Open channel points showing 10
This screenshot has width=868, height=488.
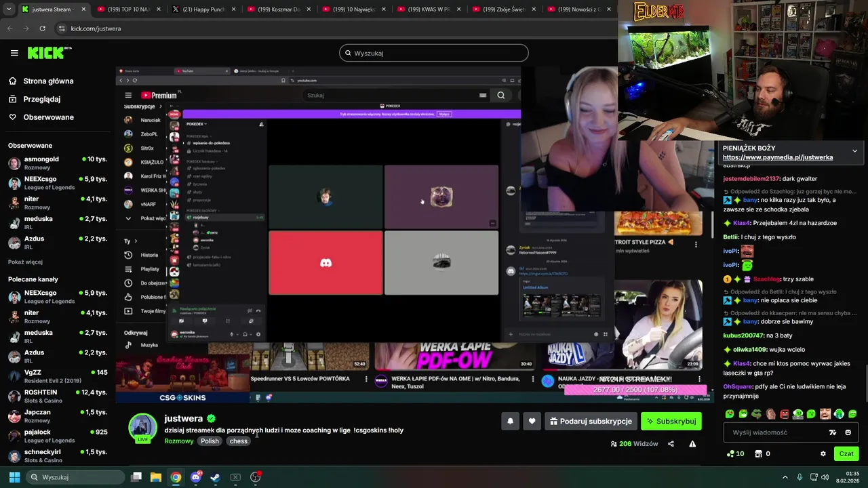point(735,454)
